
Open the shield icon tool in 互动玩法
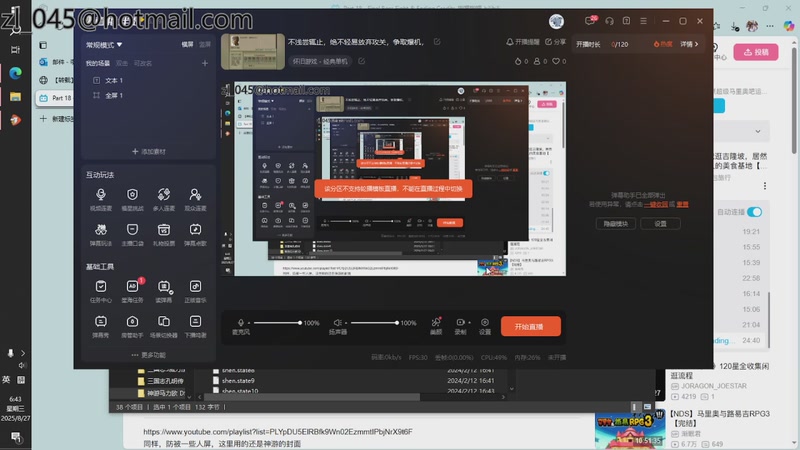pos(133,198)
